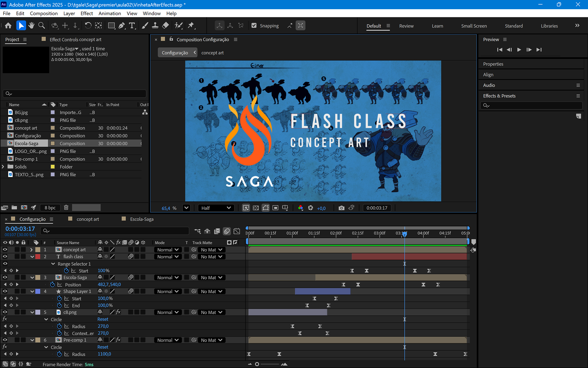588x368 pixels.
Task: Select the Zoom tool in toolbar
Action: [x=42, y=26]
